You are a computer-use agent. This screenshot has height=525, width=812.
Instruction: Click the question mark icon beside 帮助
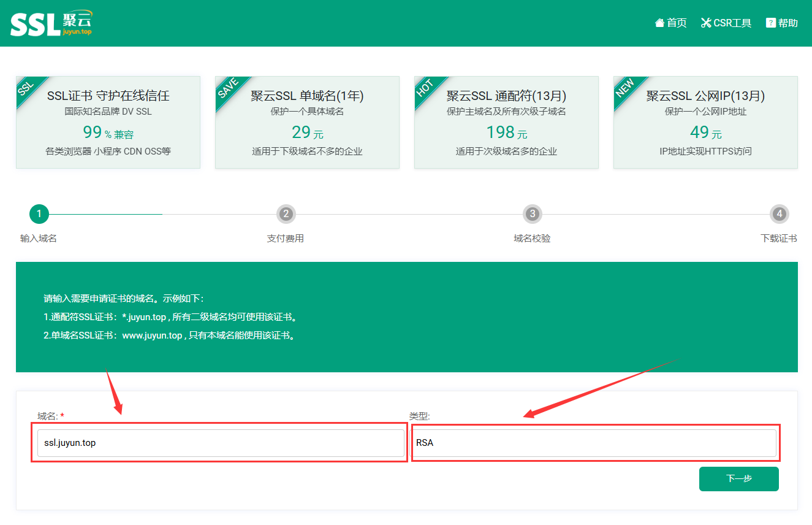point(771,23)
